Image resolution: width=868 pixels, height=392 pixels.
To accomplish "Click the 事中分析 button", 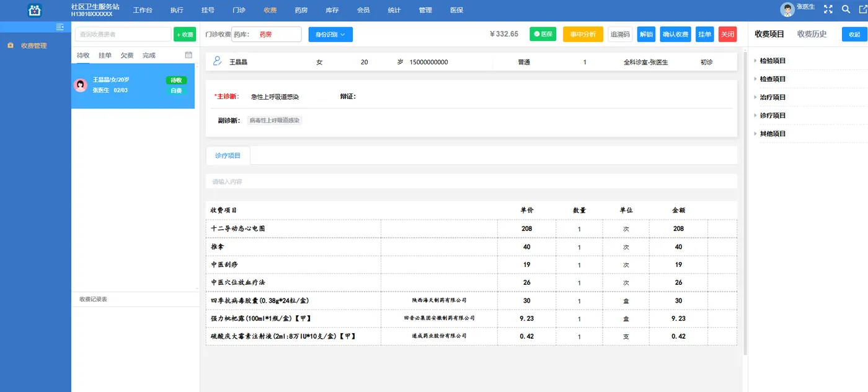I will pyautogui.click(x=583, y=34).
